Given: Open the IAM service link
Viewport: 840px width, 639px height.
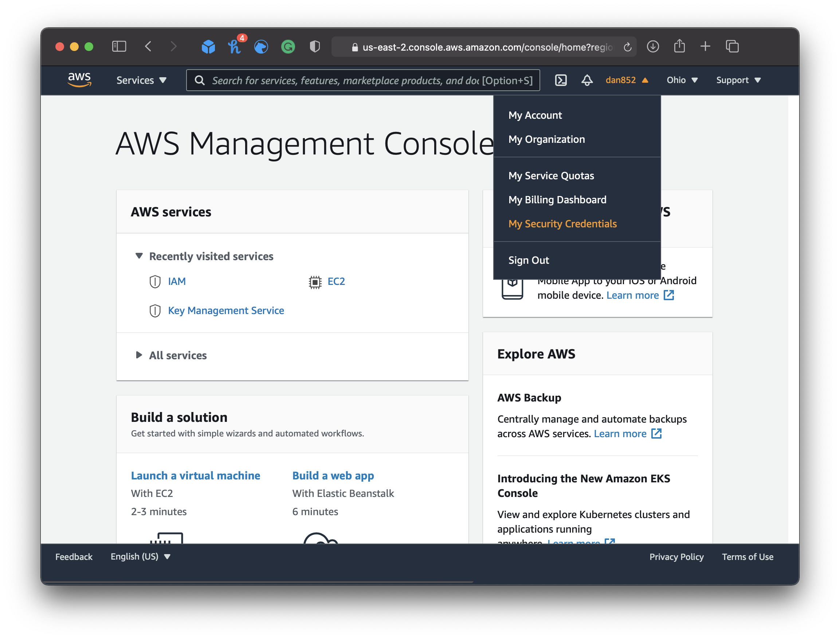Looking at the screenshot, I should [x=177, y=282].
